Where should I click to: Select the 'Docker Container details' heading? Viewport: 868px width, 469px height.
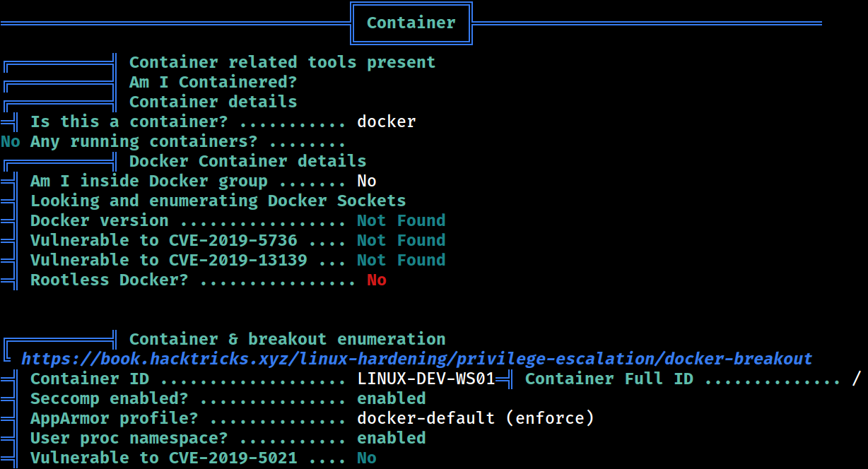(x=247, y=161)
